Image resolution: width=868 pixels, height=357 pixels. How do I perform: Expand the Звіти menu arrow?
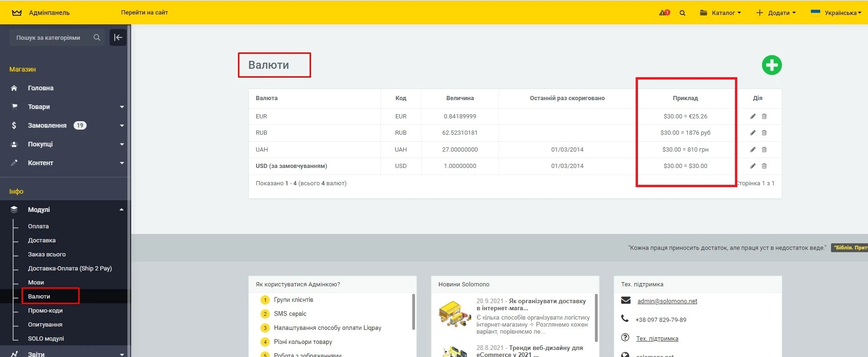[x=122, y=354]
